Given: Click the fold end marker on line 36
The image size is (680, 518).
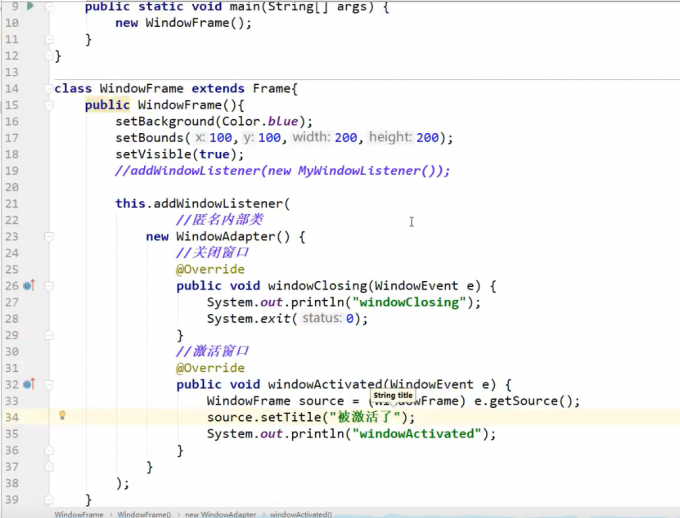Looking at the screenshot, I should (47, 450).
